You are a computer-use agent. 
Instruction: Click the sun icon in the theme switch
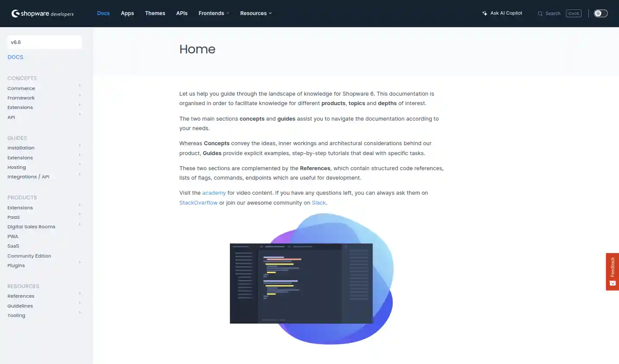click(x=598, y=13)
